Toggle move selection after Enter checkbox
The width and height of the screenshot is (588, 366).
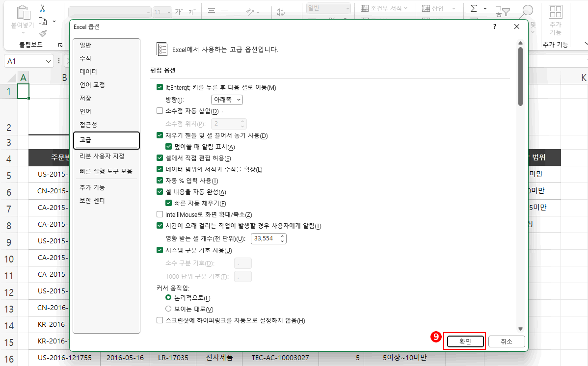point(160,87)
